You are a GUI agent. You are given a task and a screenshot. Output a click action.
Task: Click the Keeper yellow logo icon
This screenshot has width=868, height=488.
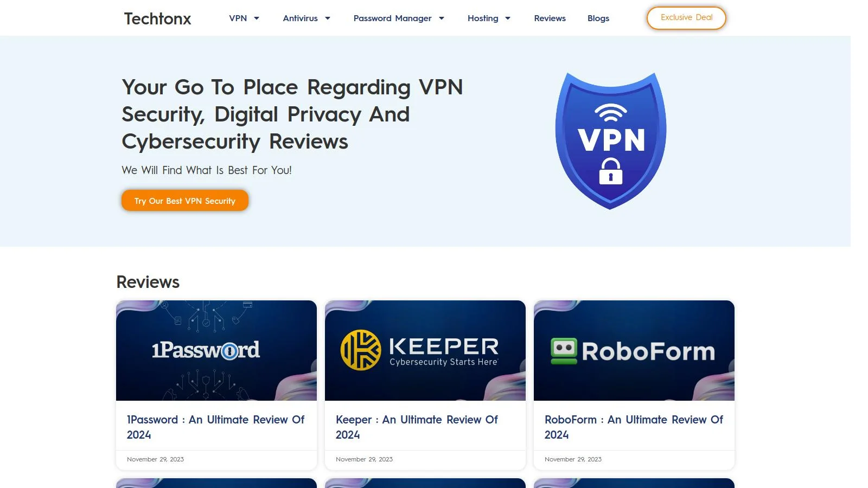click(361, 350)
